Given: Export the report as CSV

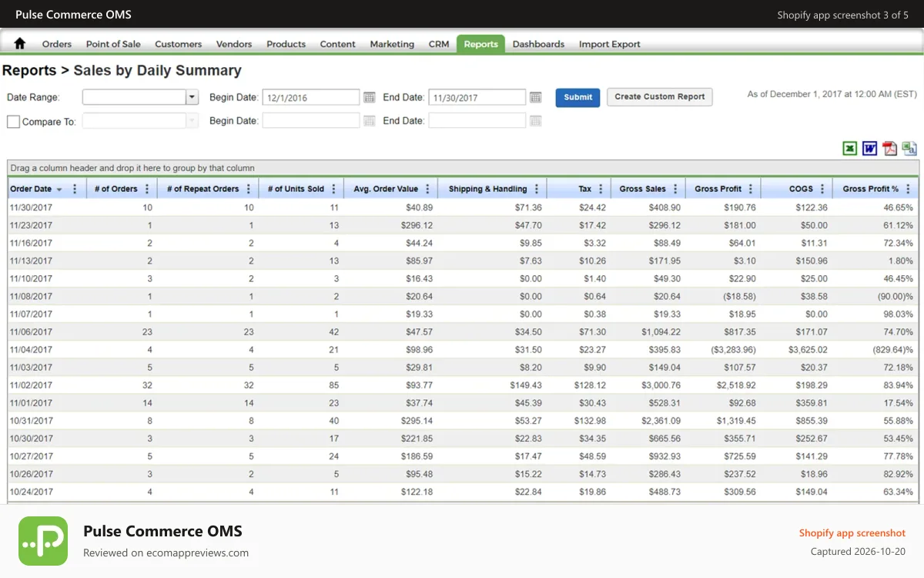Looking at the screenshot, I should 910,149.
